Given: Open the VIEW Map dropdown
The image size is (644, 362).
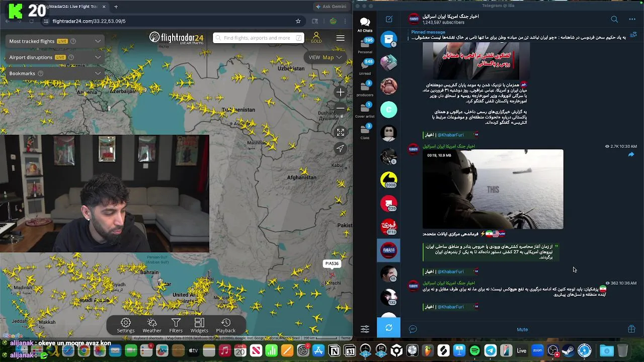Looking at the screenshot, I should (325, 57).
